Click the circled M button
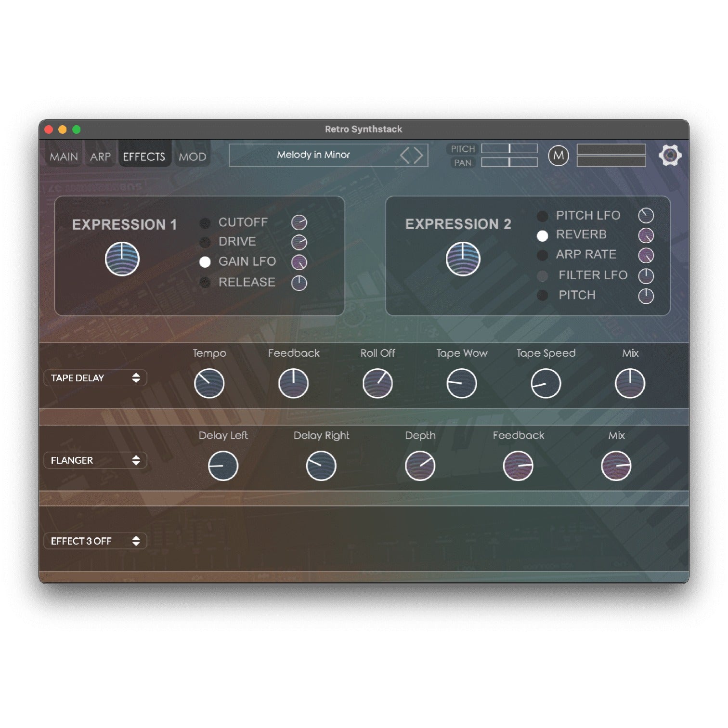728x728 pixels. tap(559, 156)
